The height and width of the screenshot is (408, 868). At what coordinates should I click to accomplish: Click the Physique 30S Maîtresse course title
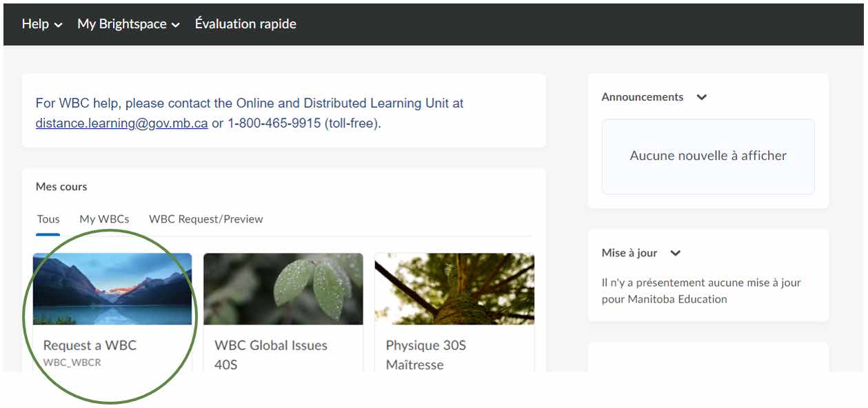(426, 355)
